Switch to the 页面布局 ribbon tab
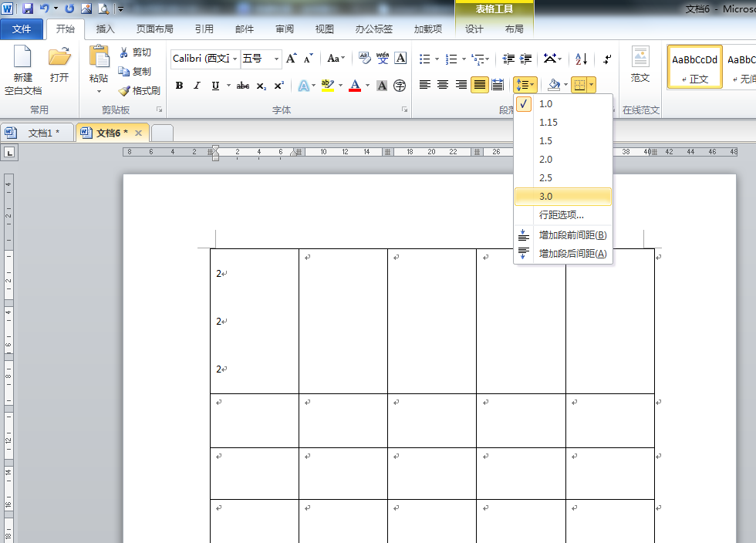 [x=154, y=29]
